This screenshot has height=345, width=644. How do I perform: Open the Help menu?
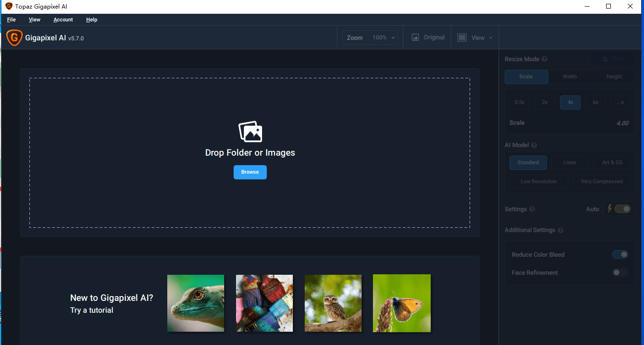91,19
